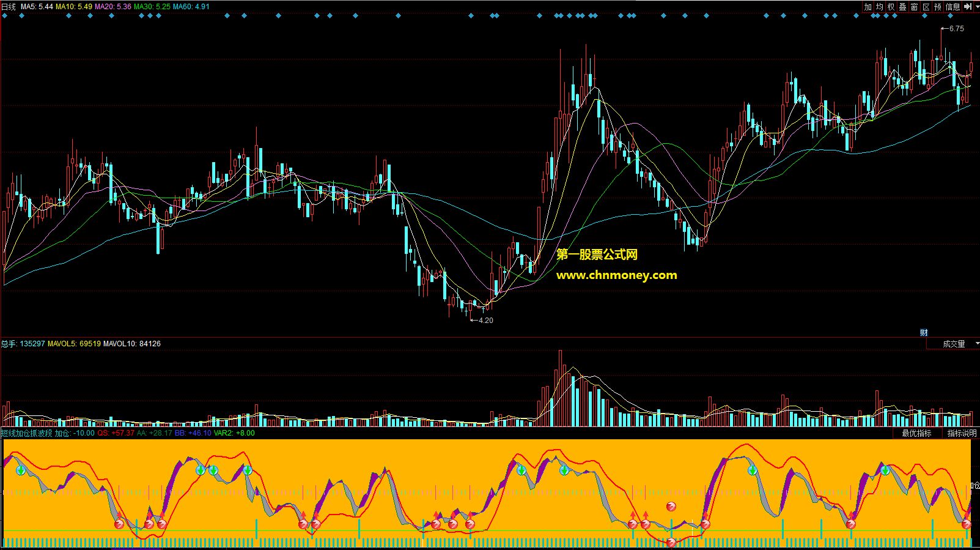This screenshot has height=550, width=980.
Task: Open the 信息 info panel button
Action: click(953, 7)
